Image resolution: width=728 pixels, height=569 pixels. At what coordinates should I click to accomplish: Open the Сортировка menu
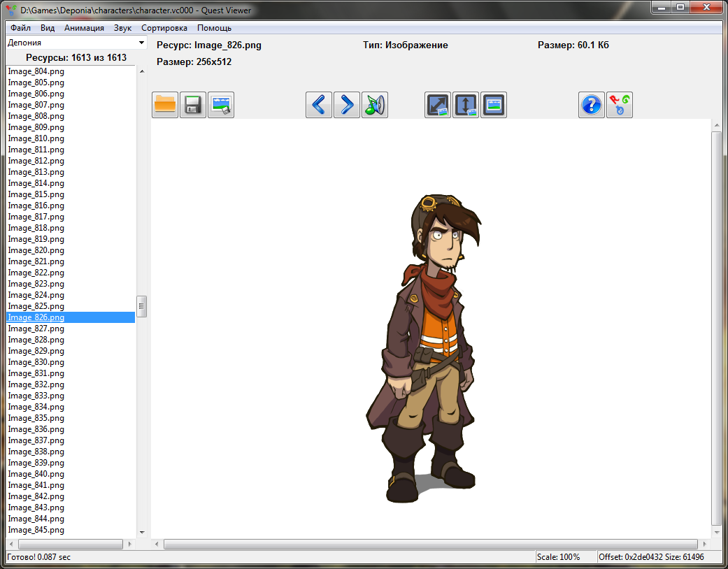click(x=164, y=28)
